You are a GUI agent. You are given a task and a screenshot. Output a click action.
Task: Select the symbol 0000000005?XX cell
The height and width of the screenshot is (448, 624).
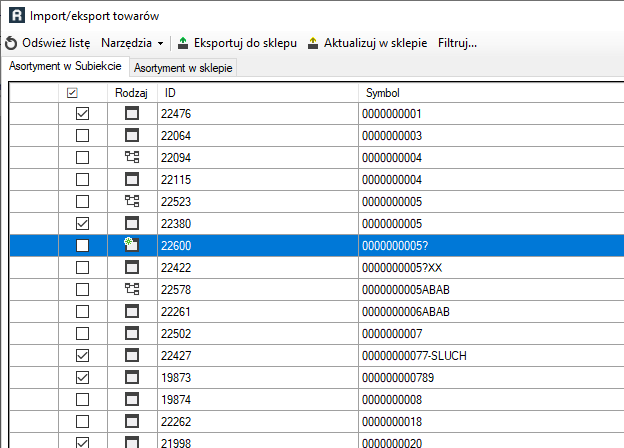click(x=491, y=267)
